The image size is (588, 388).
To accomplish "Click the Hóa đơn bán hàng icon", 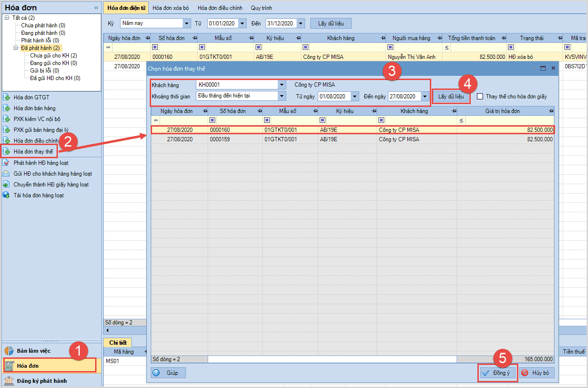I will click(7, 108).
